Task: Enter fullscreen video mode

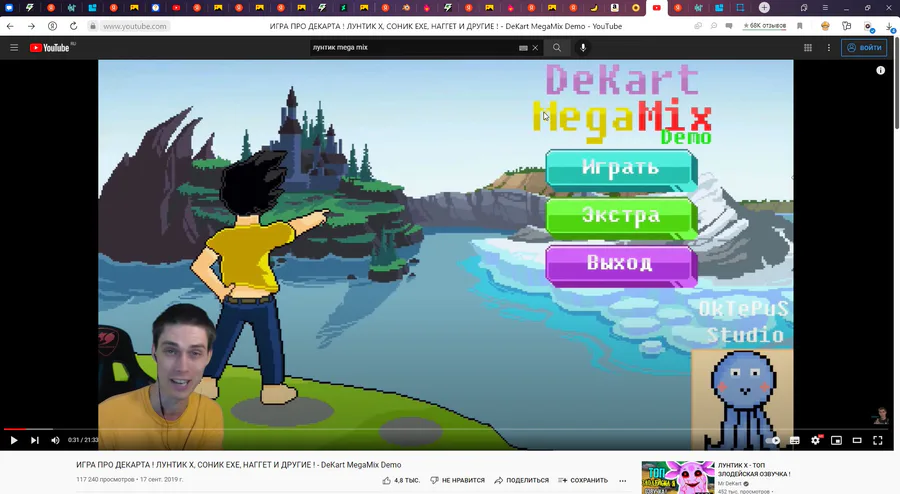Action: tap(878, 440)
